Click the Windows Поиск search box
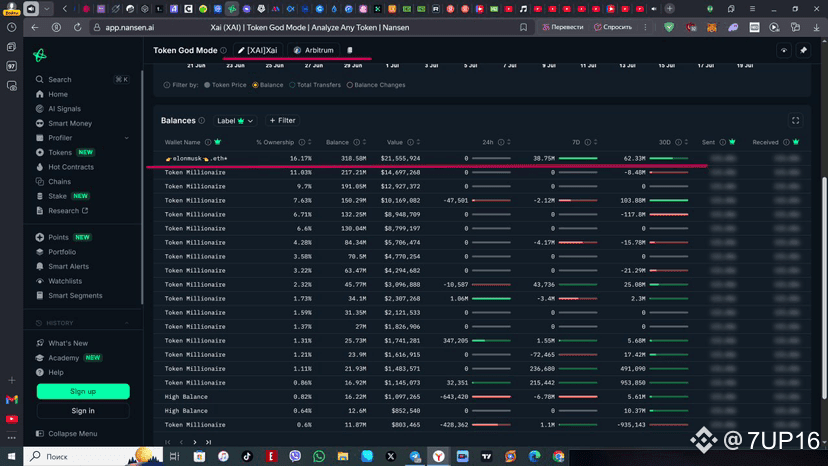This screenshot has width=828, height=466. (x=92, y=456)
